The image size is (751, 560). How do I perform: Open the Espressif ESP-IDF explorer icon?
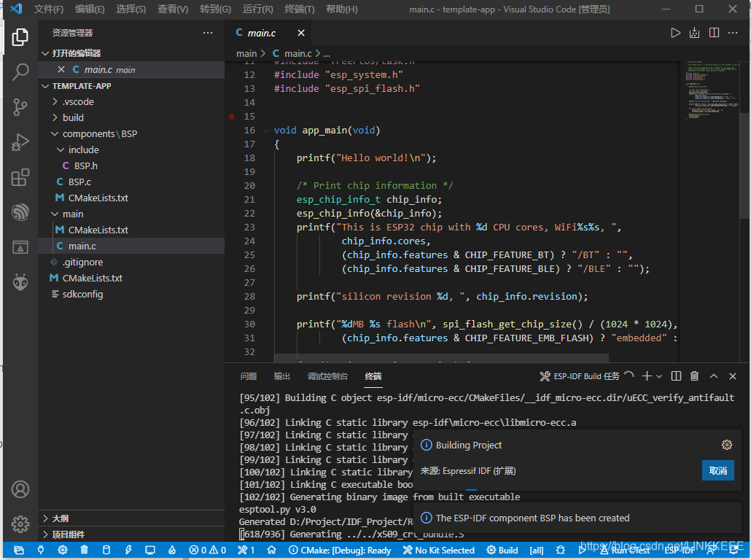pos(20,212)
